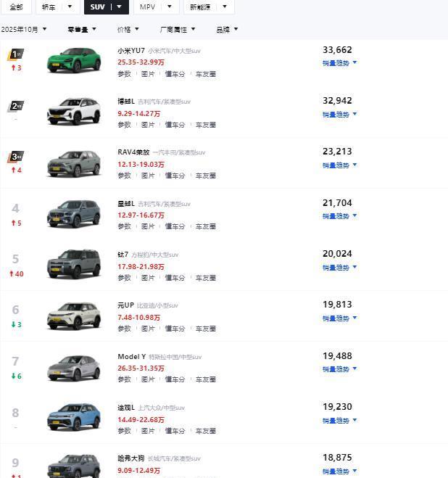The height and width of the screenshot is (478, 448).
Task: Select the MPV category tab
Action: pyautogui.click(x=148, y=7)
